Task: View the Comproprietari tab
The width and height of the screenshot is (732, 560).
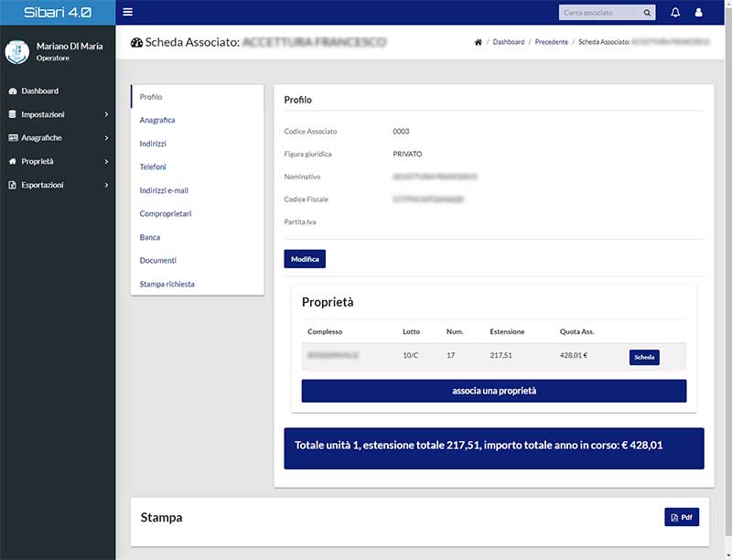Action: (x=198, y=214)
